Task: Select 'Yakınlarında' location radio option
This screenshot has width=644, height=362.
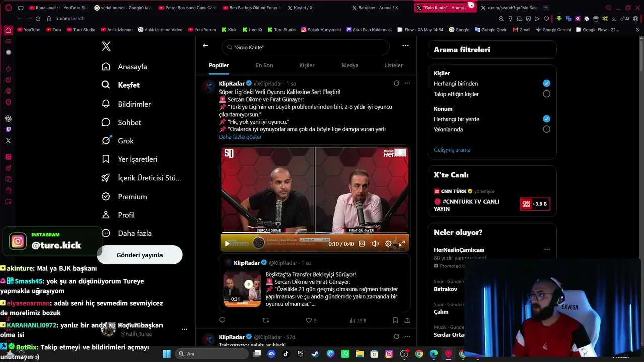Action: 546,129
